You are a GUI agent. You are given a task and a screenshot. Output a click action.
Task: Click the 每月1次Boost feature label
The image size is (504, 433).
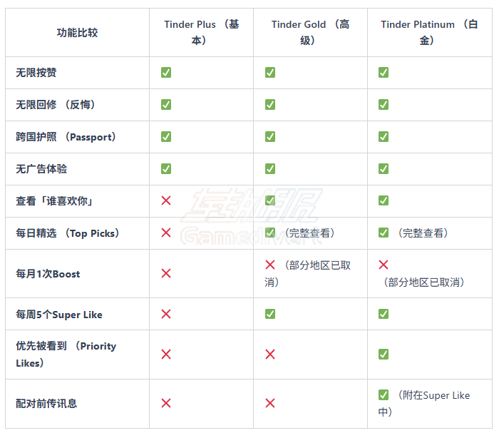point(48,274)
